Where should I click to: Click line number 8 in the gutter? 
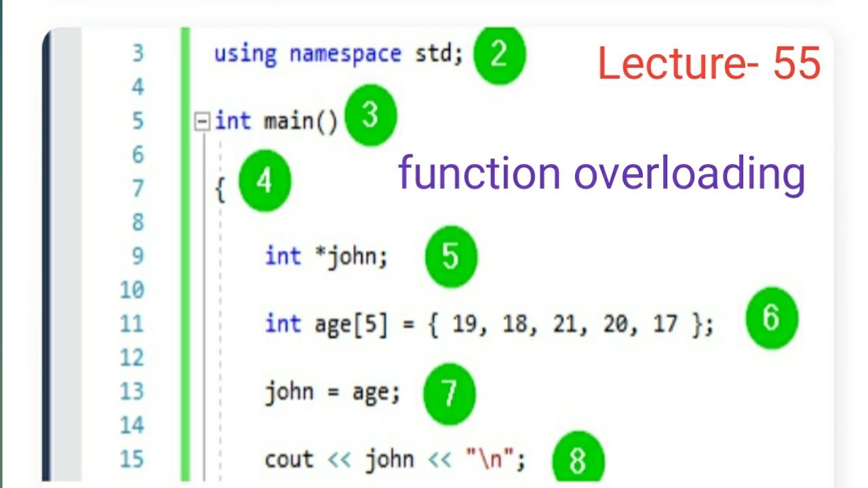[x=138, y=222]
